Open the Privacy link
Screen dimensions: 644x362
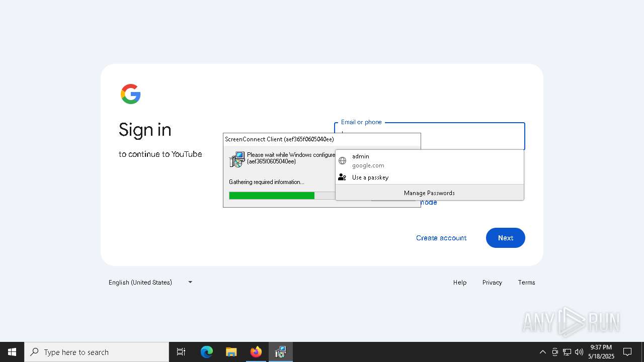point(492,283)
